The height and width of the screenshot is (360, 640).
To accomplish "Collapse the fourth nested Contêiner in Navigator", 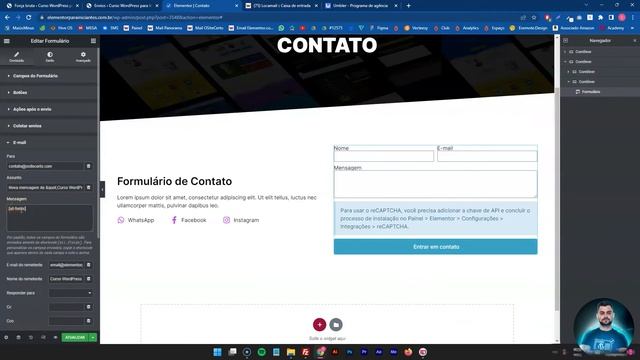I will (x=569, y=82).
